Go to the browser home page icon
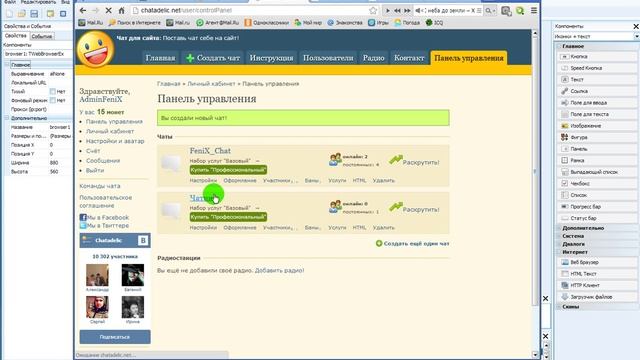This screenshot has width=640, height=360. pyautogui.click(x=121, y=10)
